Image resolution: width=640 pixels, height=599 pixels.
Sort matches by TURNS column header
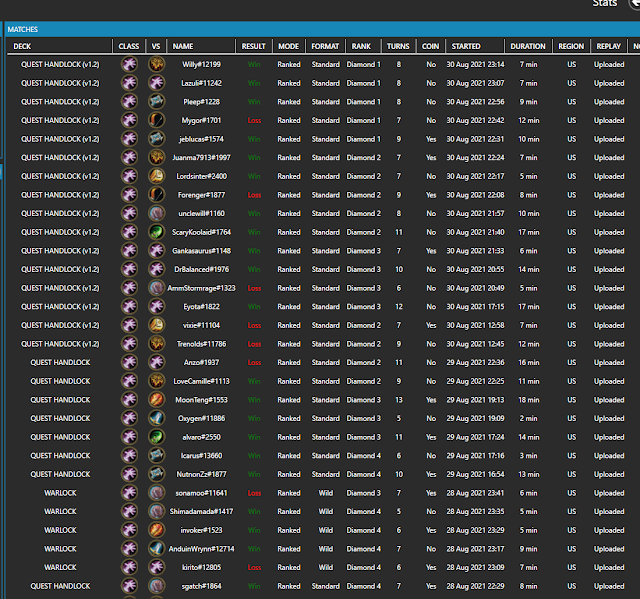pyautogui.click(x=398, y=46)
